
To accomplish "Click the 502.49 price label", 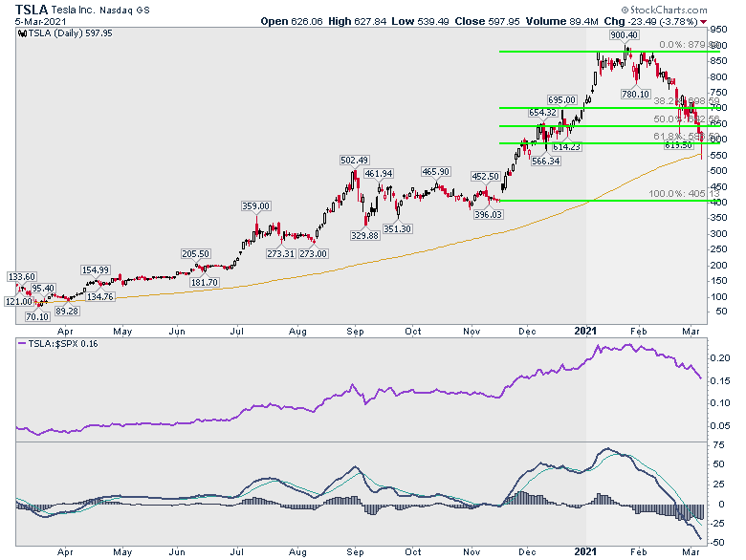I will click(x=354, y=161).
